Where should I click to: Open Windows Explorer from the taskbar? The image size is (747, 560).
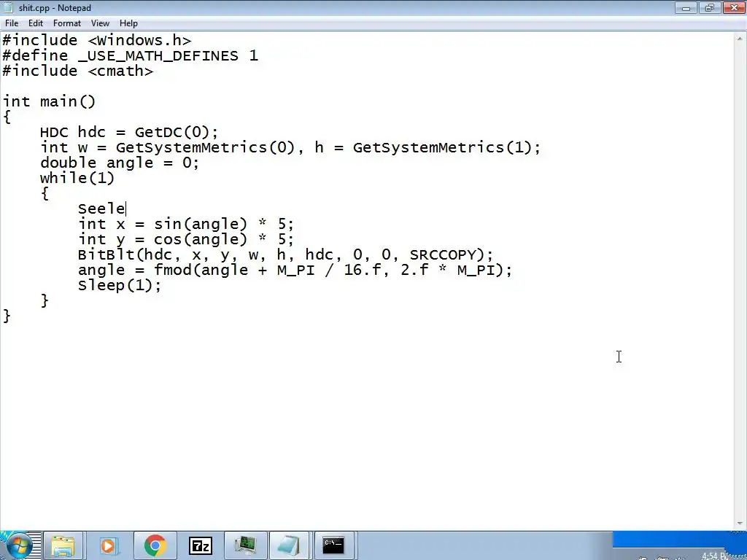(64, 545)
